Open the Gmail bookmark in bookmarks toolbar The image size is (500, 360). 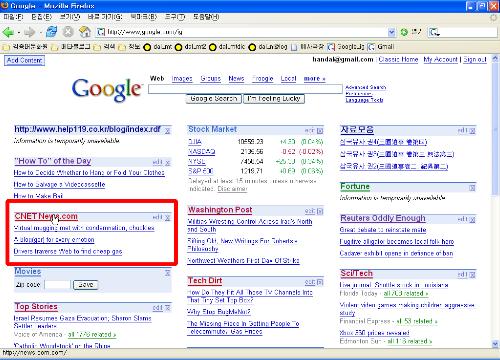click(381, 47)
